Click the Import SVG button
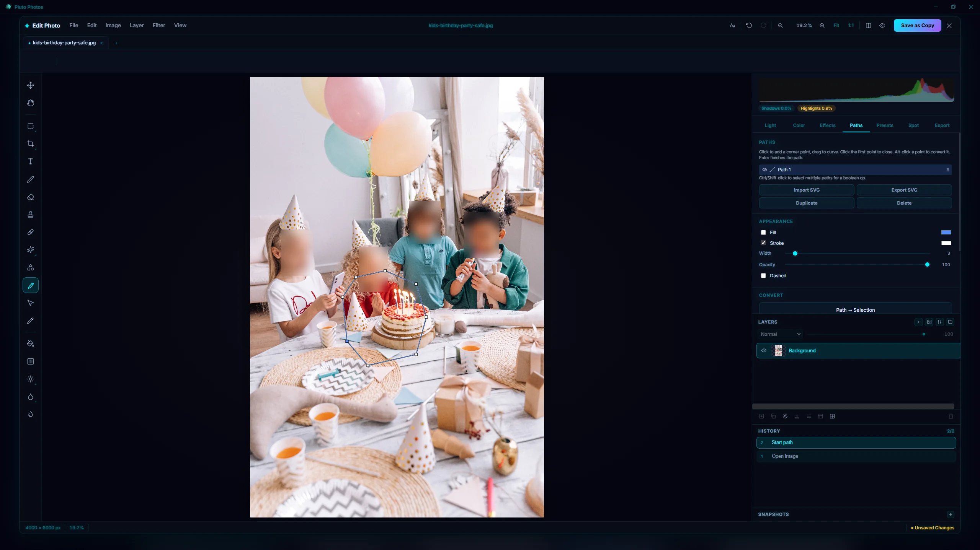 pos(807,190)
